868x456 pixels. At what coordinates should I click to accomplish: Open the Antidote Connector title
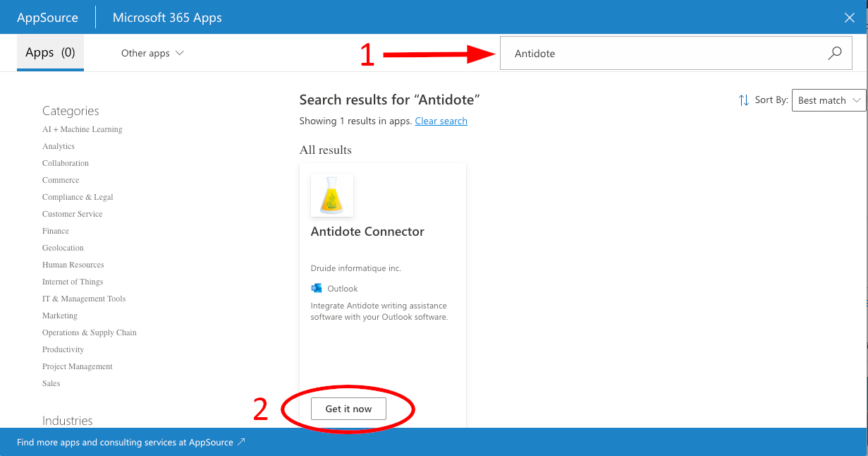[x=367, y=232]
